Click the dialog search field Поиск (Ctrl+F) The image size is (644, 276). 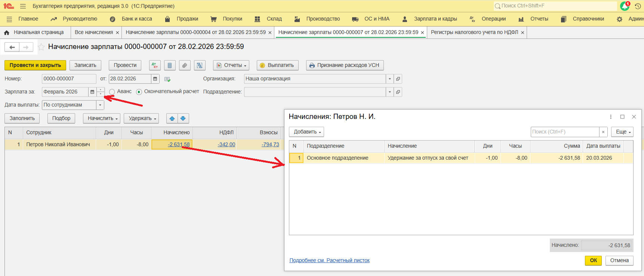(x=565, y=132)
